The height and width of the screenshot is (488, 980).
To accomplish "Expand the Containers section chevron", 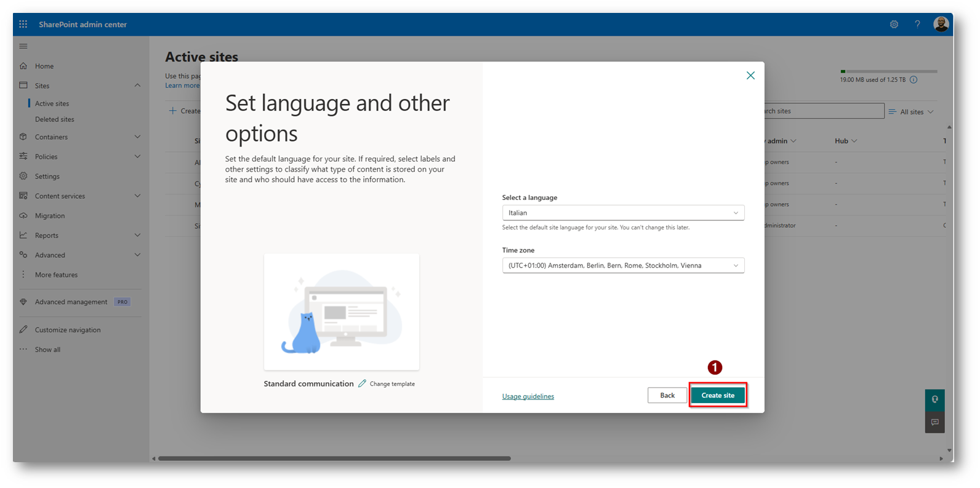I will (137, 137).
